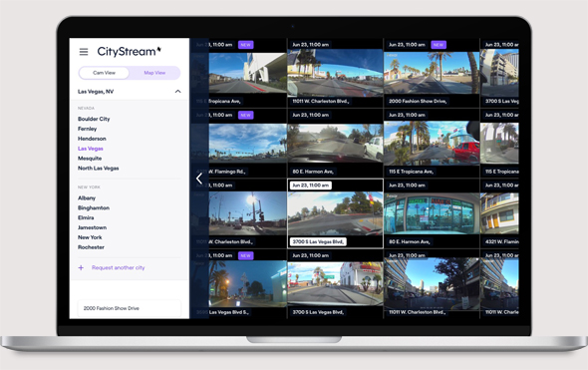
Task: Click the CityStream logo
Action: pos(129,52)
